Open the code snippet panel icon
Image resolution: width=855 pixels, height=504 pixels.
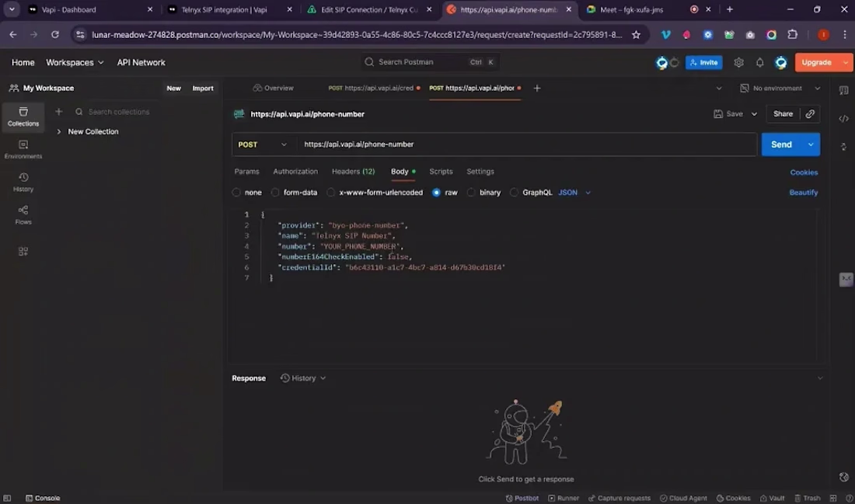tap(843, 118)
